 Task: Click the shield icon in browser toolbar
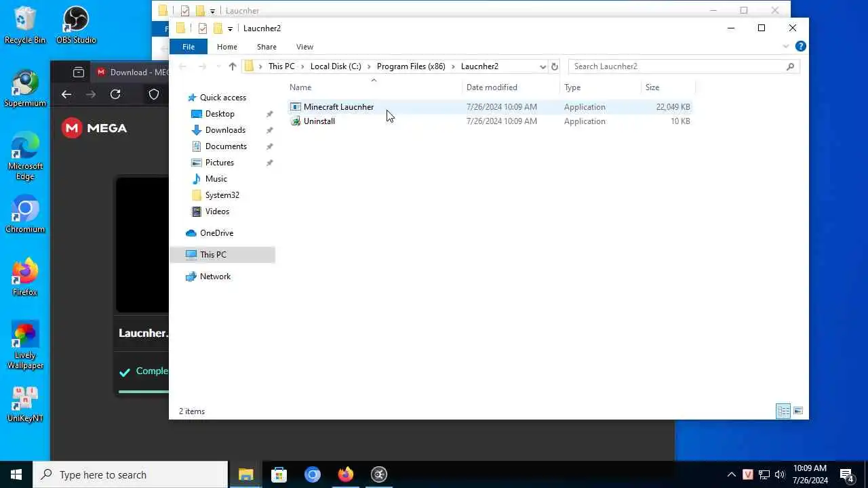coord(154,94)
